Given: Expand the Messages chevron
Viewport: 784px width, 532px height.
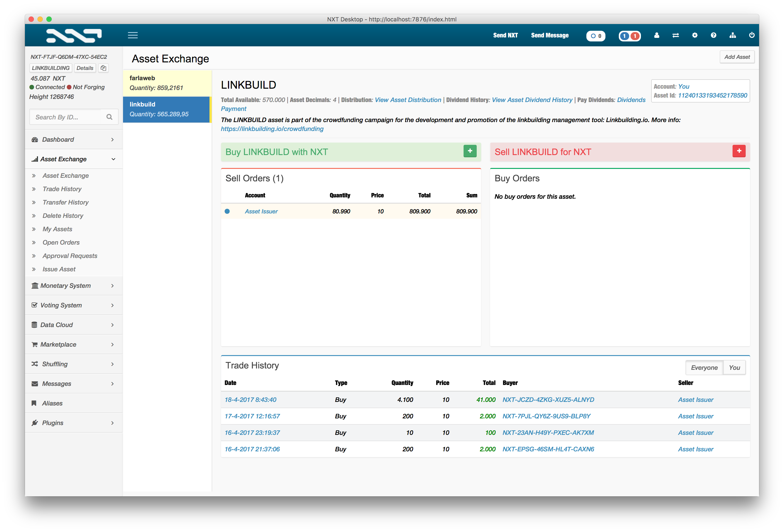Looking at the screenshot, I should pyautogui.click(x=112, y=384).
